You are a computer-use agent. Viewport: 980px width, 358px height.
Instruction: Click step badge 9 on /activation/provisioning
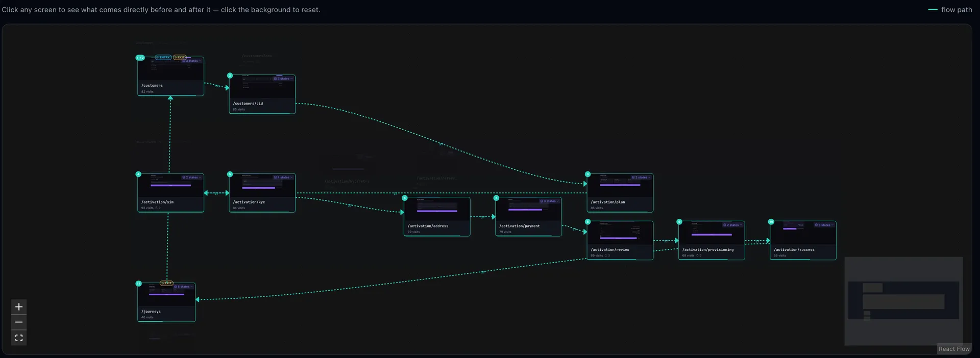point(679,222)
